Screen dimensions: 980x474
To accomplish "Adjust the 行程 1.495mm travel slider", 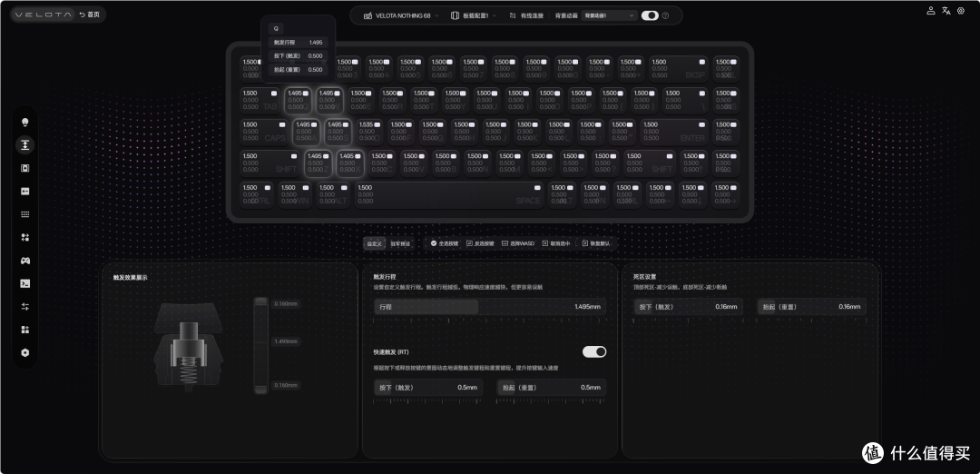I will 490,307.
